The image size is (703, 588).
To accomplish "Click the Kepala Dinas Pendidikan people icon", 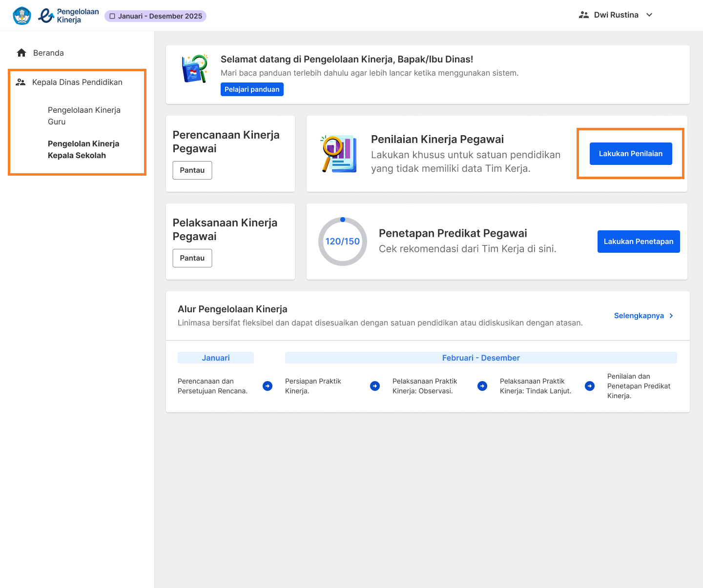I will pyautogui.click(x=21, y=82).
